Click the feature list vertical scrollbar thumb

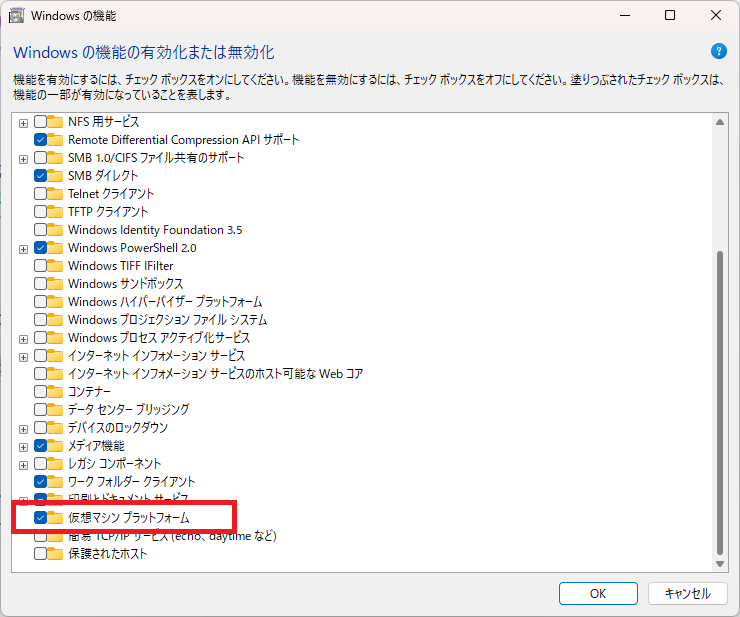[720, 403]
